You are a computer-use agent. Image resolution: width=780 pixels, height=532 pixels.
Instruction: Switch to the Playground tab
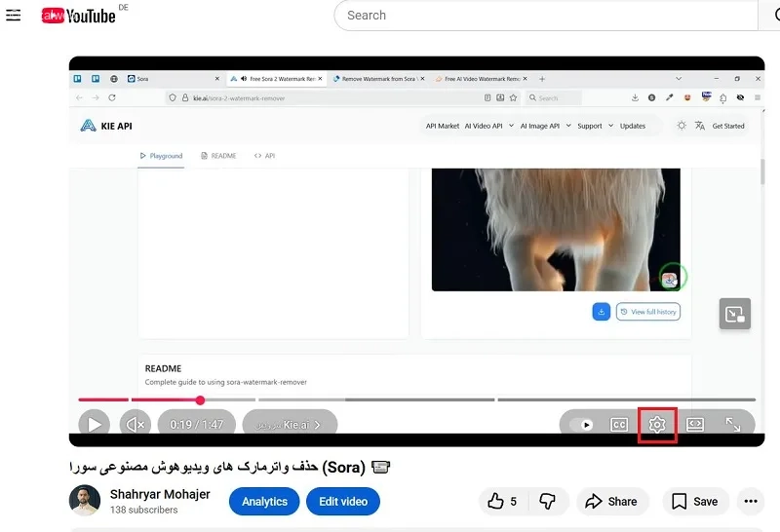click(x=161, y=156)
